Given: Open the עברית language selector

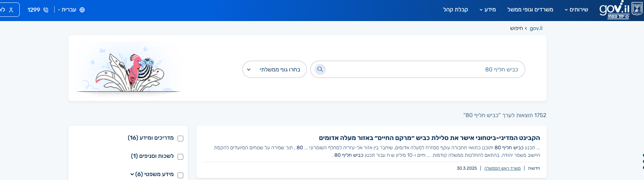Looking at the screenshot, I should 67,10.
